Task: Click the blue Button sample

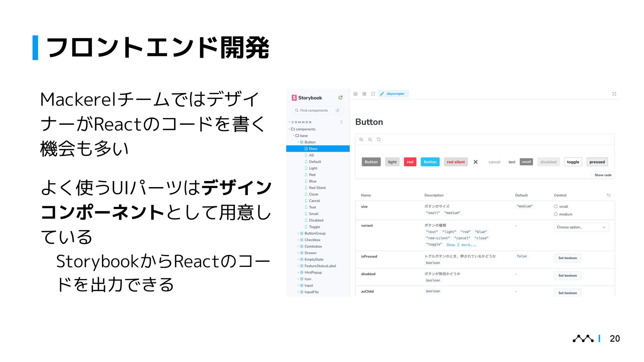Action: [x=430, y=162]
